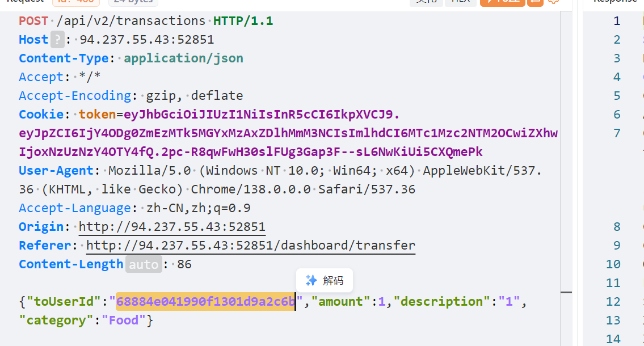
Task: Click the application/json content type value
Action: tap(183, 58)
